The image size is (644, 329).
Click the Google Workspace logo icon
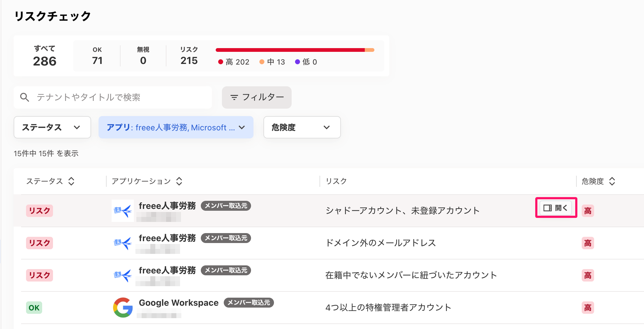(123, 308)
